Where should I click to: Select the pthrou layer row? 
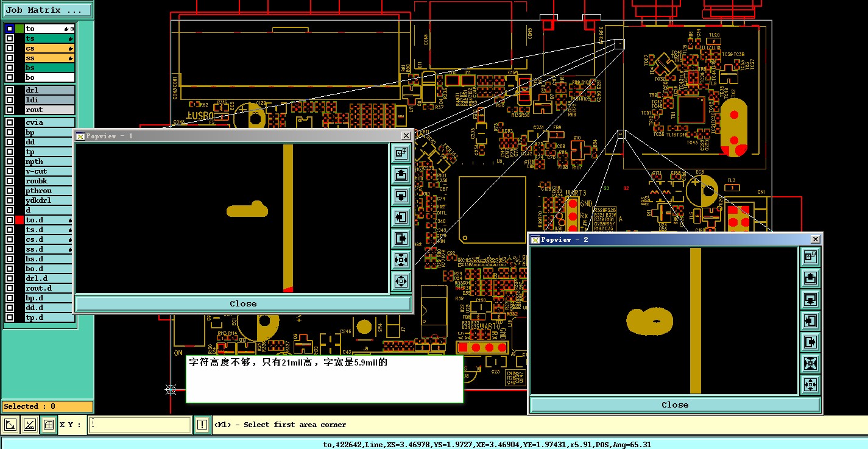[49, 191]
